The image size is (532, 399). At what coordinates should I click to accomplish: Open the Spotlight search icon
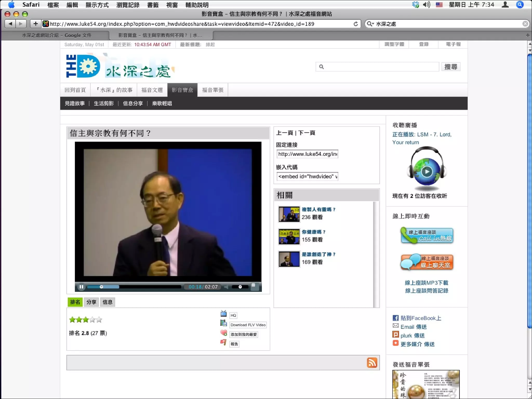(x=520, y=5)
